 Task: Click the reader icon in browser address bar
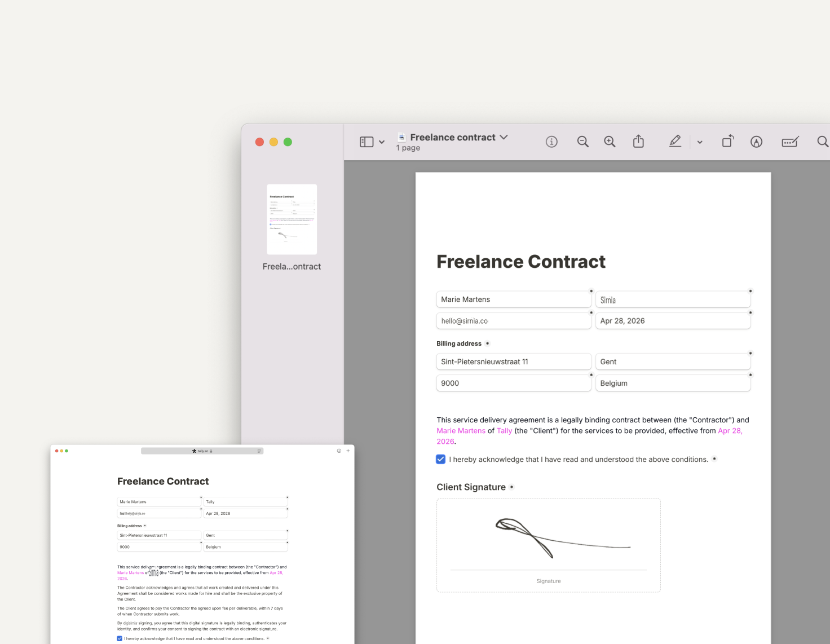click(259, 451)
